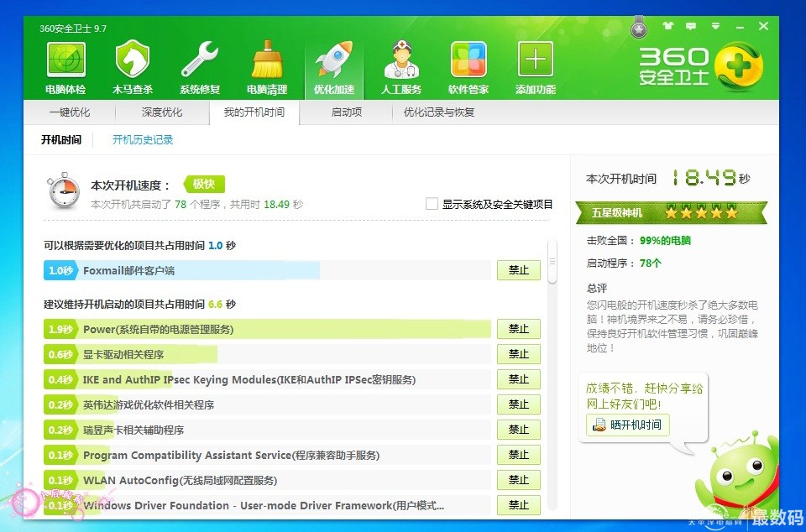This screenshot has width=806, height=532.
Task: Open 人工服务 manual service
Action: click(400, 65)
